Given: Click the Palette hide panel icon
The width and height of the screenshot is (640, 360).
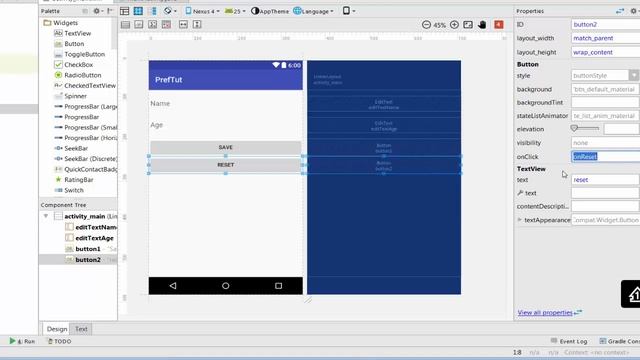Looking at the screenshot, I should (109, 11).
